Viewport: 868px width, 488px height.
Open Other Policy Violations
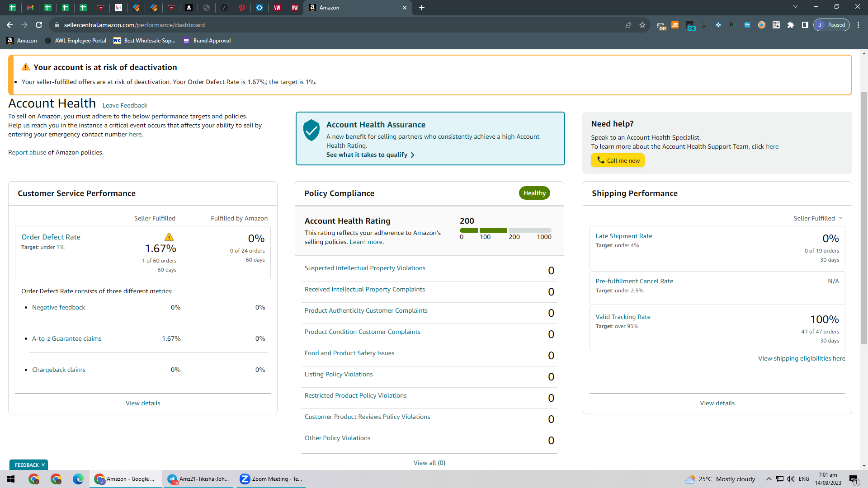pos(338,438)
